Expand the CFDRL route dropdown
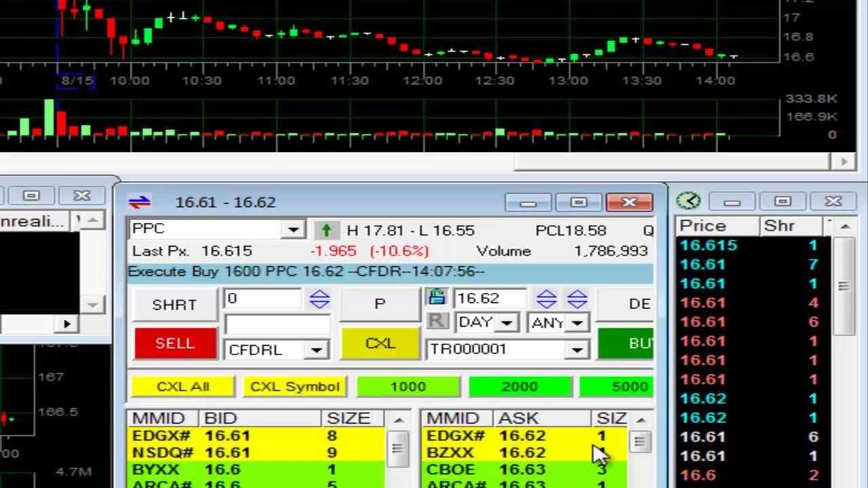 click(315, 350)
